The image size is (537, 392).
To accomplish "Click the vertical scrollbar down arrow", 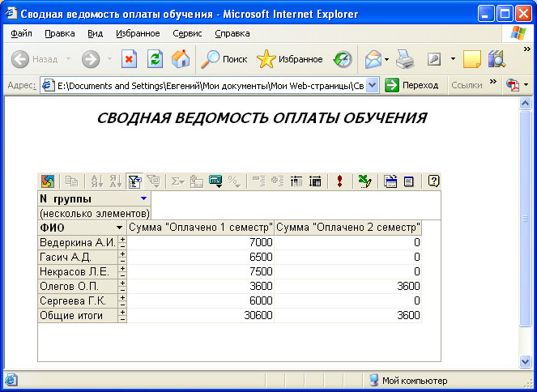I will [x=525, y=361].
